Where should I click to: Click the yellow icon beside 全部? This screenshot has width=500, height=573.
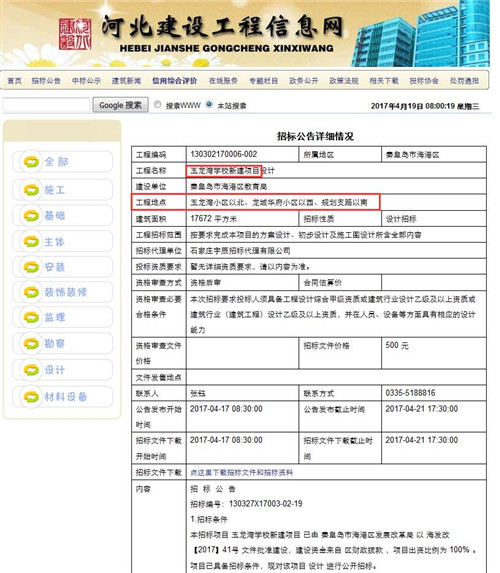[31, 162]
